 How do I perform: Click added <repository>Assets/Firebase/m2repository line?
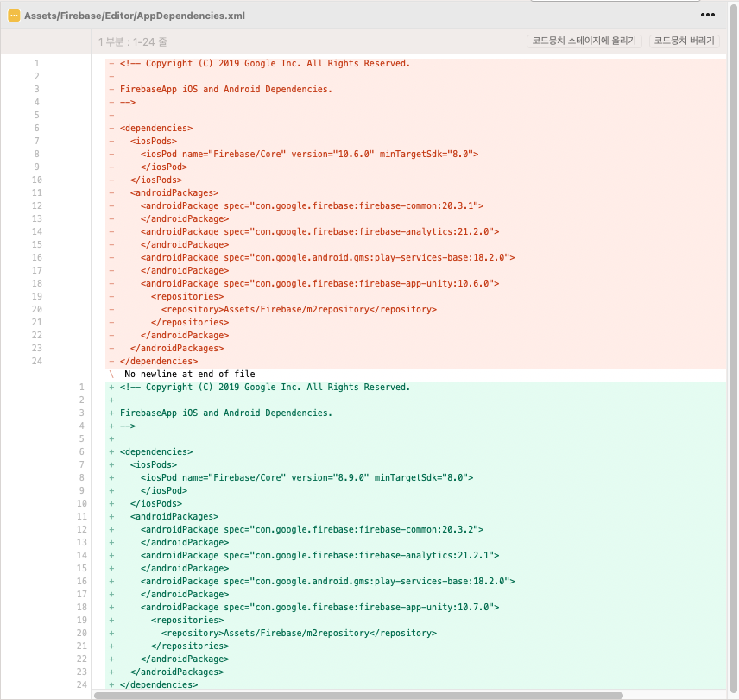416,634
